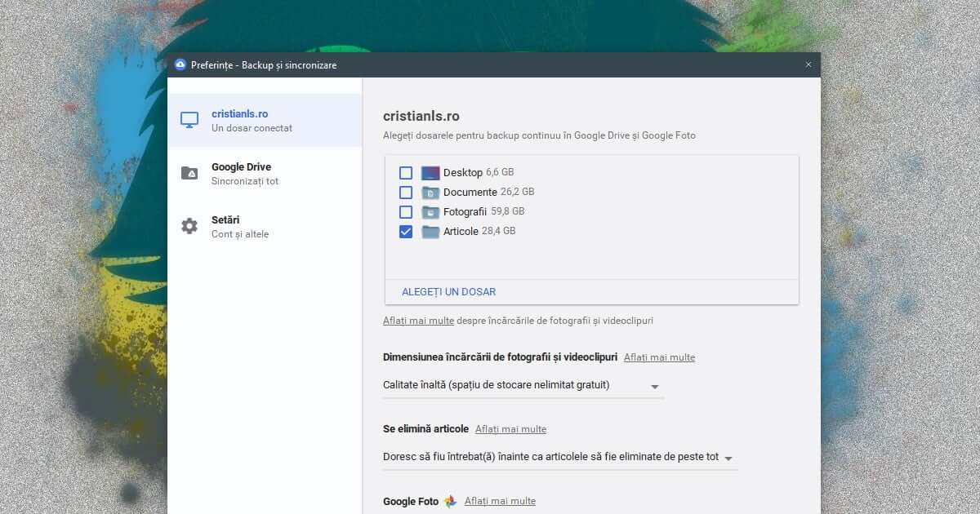Switch to the Google Drive sidebar tab

coord(265,174)
